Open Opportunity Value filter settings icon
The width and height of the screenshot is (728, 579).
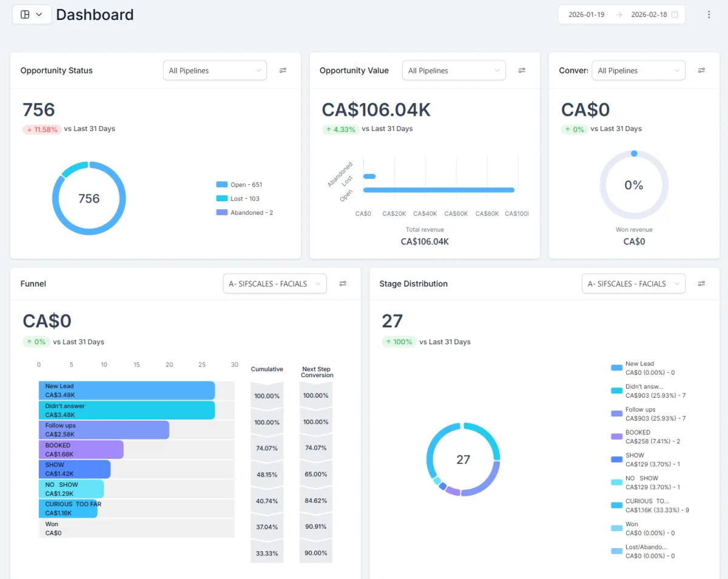point(522,70)
